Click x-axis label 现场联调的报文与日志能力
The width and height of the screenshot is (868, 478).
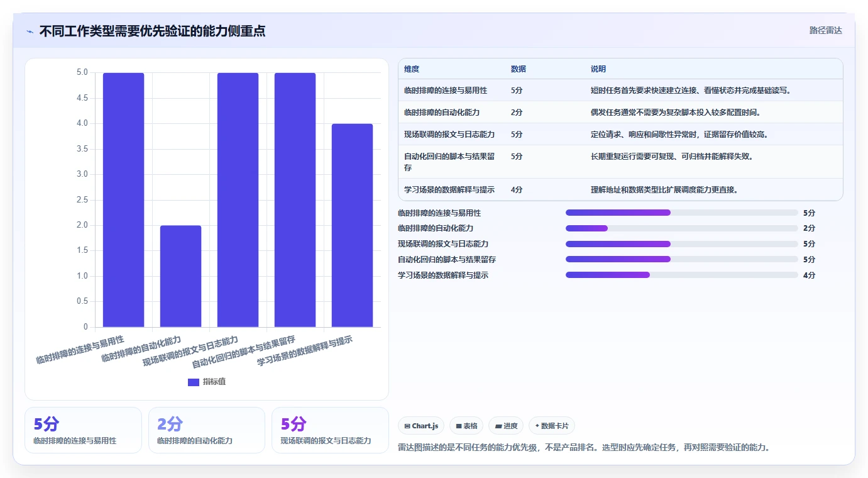point(190,352)
